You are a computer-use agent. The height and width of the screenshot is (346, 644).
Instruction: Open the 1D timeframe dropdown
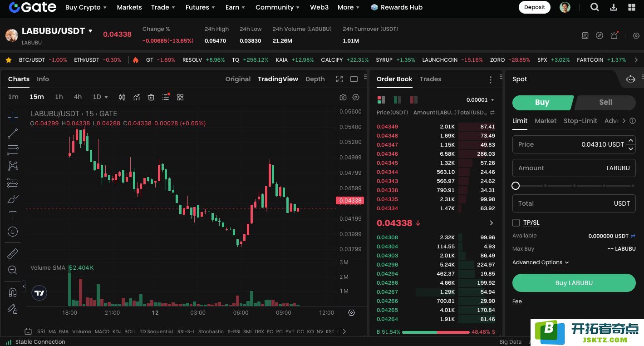click(x=100, y=97)
